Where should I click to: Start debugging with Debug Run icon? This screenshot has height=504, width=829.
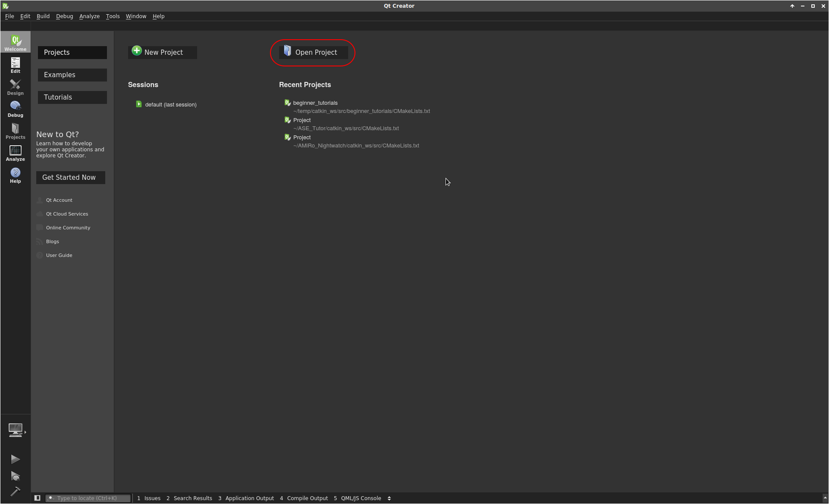click(x=15, y=476)
